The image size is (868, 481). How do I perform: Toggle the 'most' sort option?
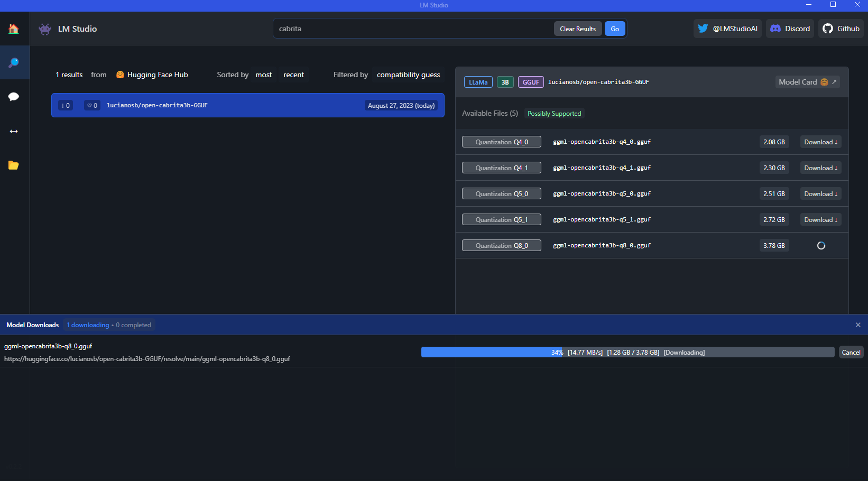pyautogui.click(x=263, y=75)
